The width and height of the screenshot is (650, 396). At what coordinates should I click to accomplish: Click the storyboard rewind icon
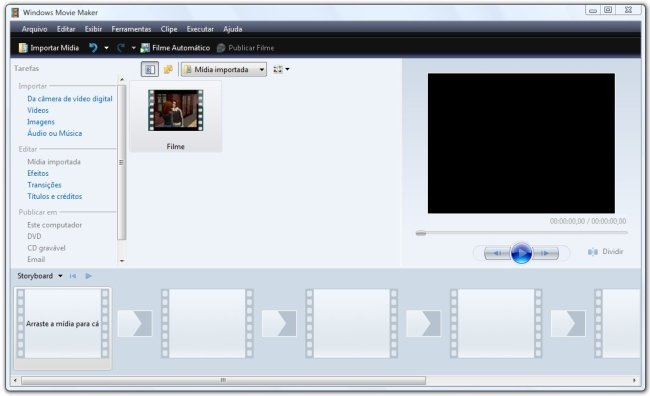[x=73, y=276]
